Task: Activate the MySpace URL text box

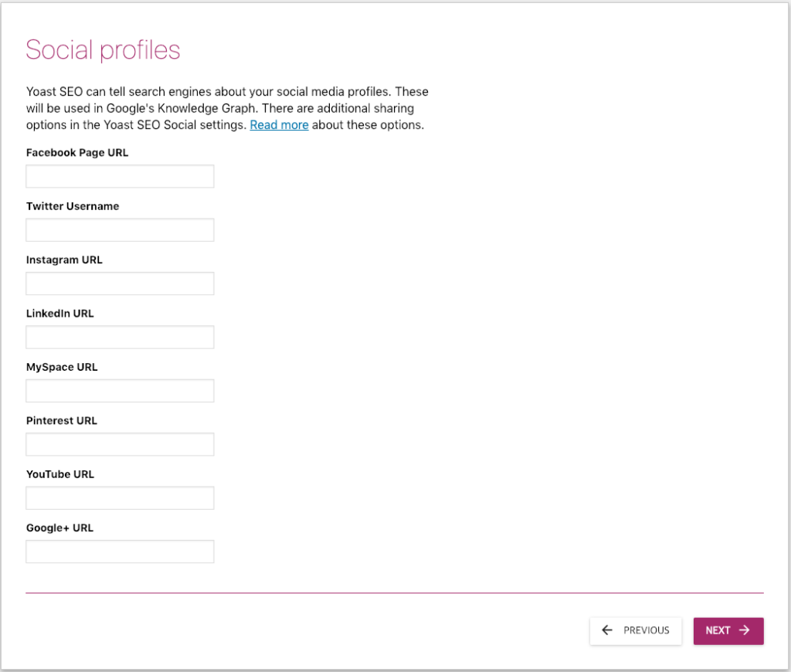Action: pos(120,391)
